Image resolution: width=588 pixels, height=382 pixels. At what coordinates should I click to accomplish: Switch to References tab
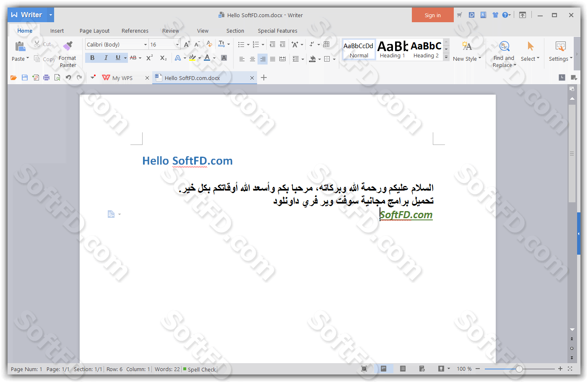pos(135,31)
